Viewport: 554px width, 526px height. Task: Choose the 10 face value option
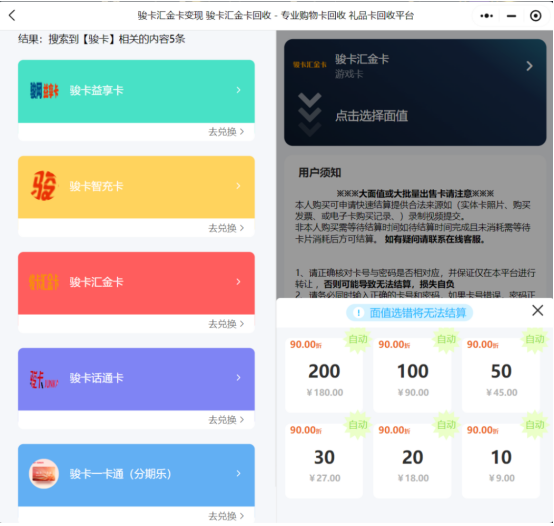click(501, 461)
